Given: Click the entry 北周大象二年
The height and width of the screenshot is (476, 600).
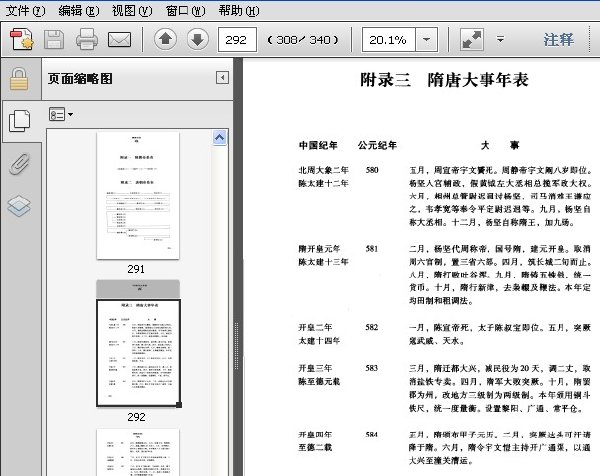Looking at the screenshot, I should pos(323,170).
